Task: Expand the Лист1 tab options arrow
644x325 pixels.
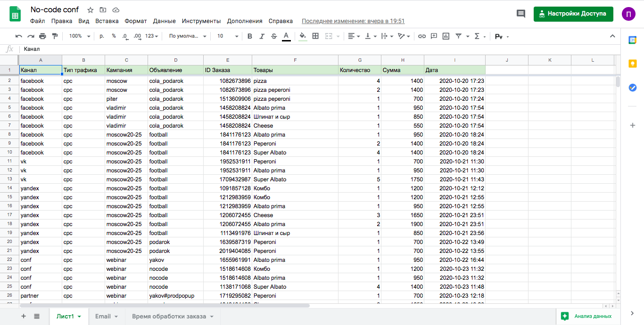Action: tap(79, 317)
